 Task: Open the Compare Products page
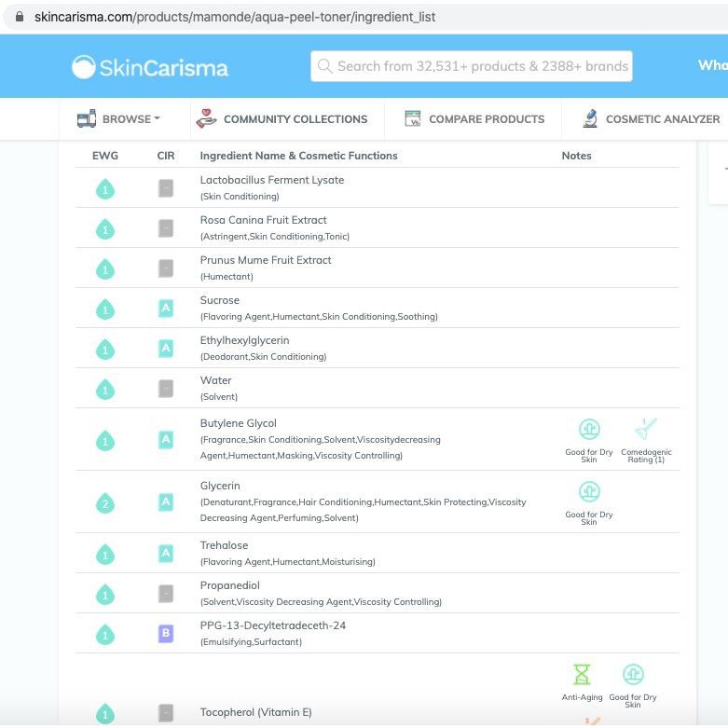[474, 119]
